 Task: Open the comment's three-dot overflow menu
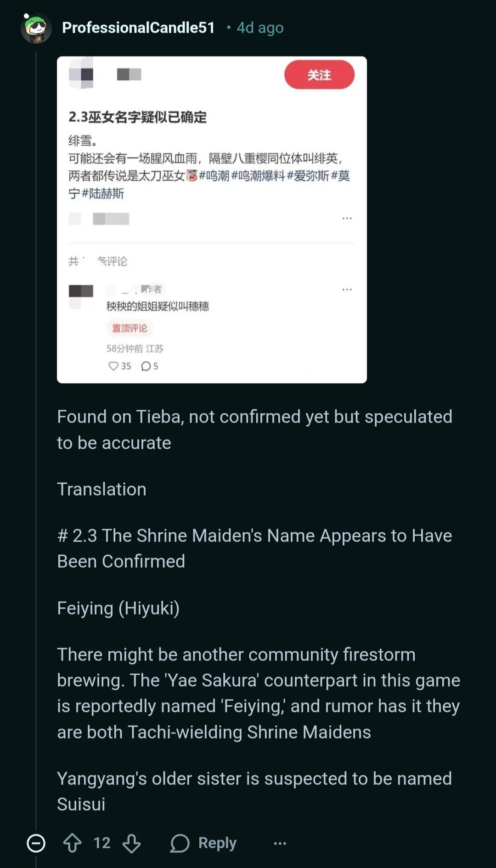(x=280, y=843)
